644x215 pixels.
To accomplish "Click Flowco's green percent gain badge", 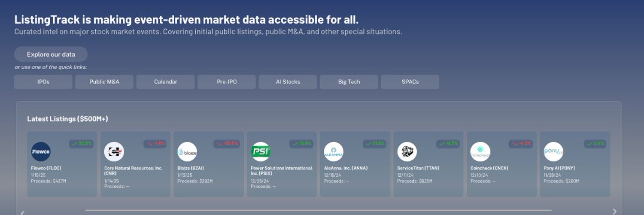I will point(81,144).
